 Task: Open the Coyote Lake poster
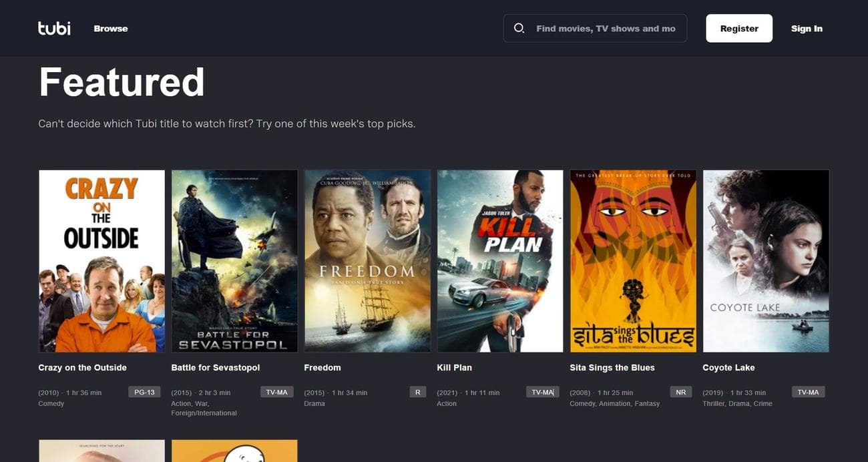(x=766, y=260)
